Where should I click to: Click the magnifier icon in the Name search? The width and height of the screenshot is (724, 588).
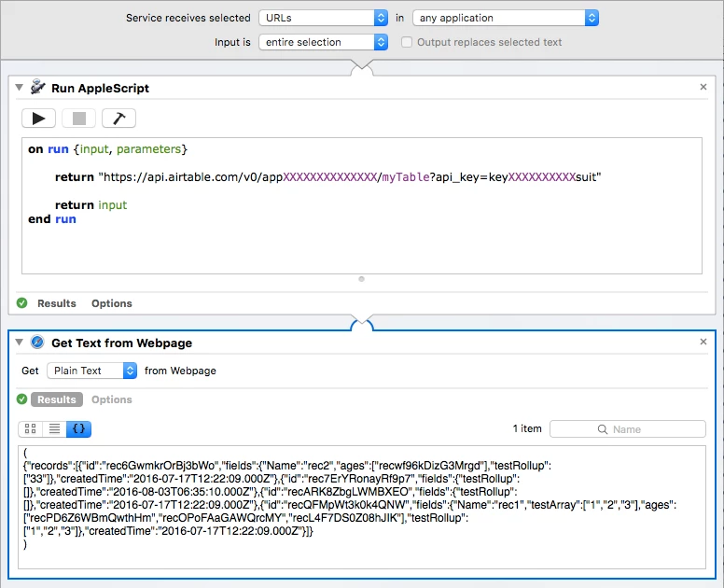[x=603, y=429]
